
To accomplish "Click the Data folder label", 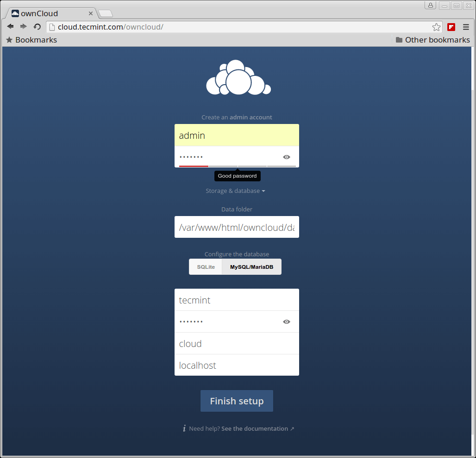I will (x=237, y=209).
